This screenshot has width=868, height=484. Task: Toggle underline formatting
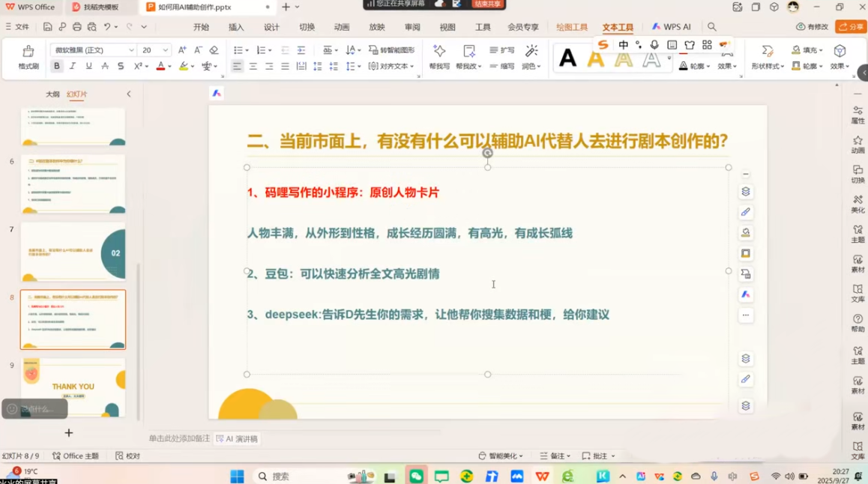point(88,66)
